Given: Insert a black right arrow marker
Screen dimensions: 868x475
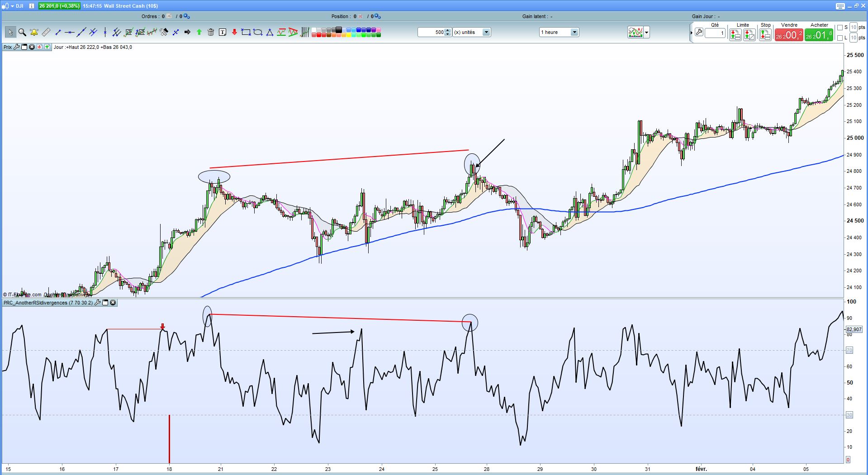Looking at the screenshot, I should point(187,32).
